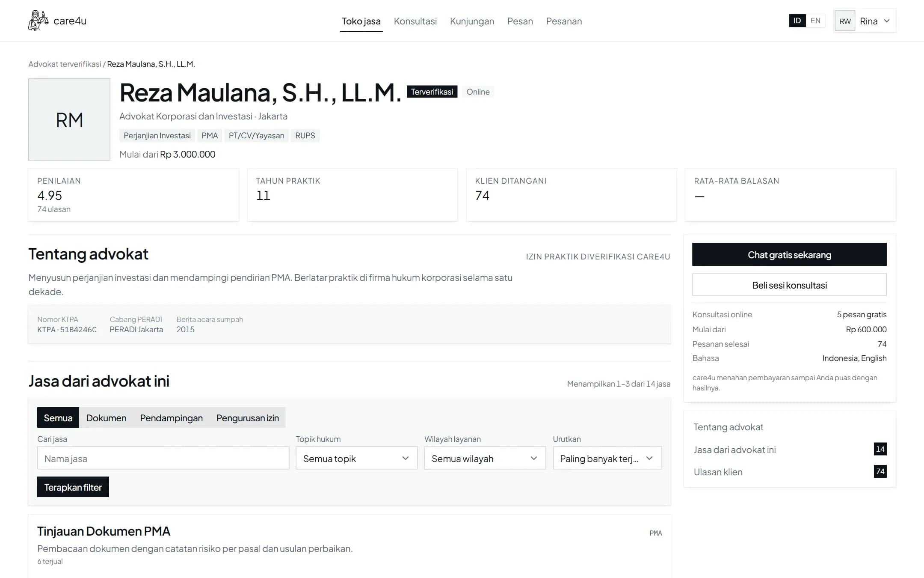
Task: Click the RM profile picture placeholder
Action: pos(69,119)
